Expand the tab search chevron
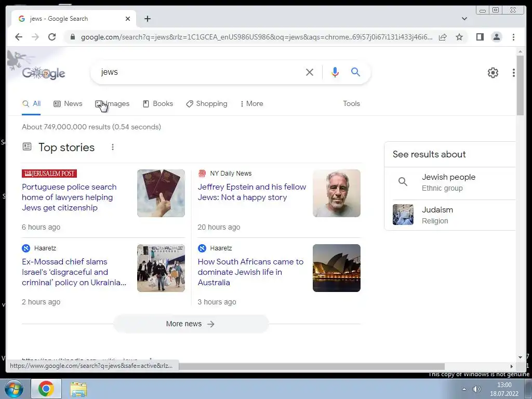The width and height of the screenshot is (532, 399). tap(464, 19)
